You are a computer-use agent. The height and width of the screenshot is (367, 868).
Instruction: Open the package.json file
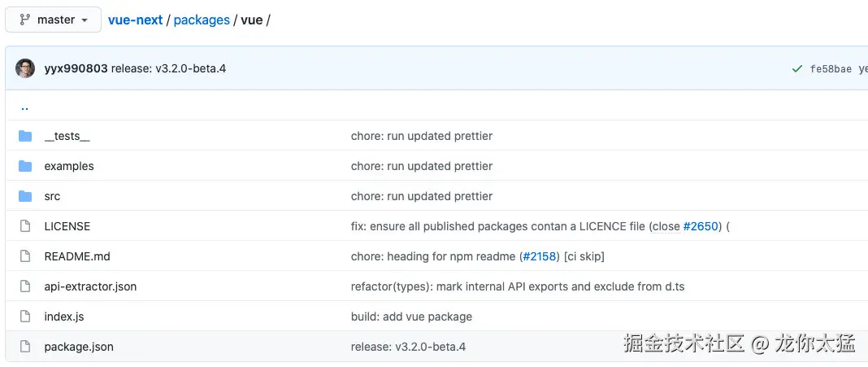(x=79, y=347)
